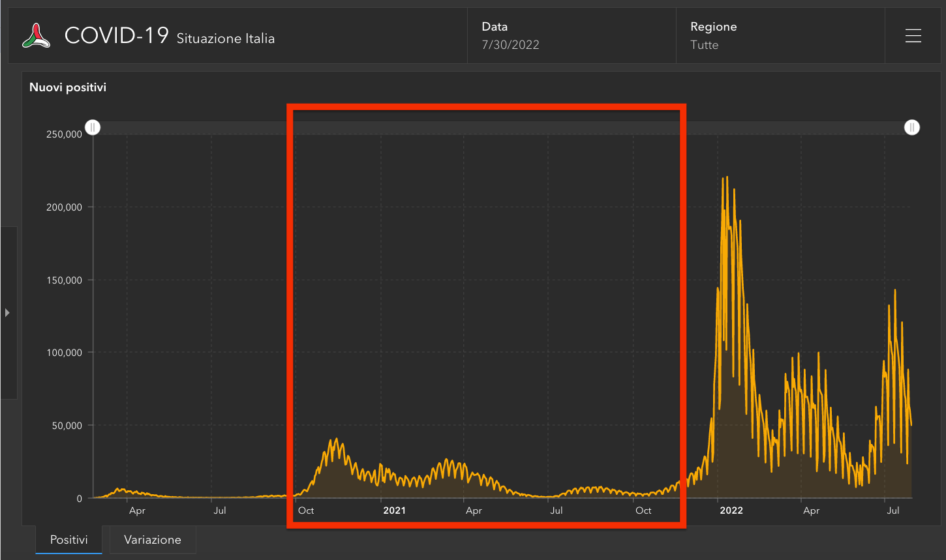Click the 100,000 y-axis label
The width and height of the screenshot is (946, 560).
[x=64, y=353]
